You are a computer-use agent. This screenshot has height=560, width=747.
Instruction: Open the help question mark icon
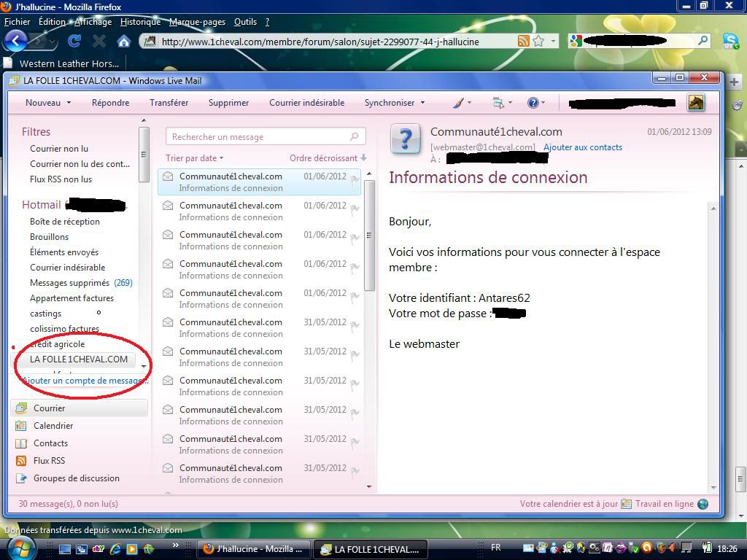(x=533, y=103)
